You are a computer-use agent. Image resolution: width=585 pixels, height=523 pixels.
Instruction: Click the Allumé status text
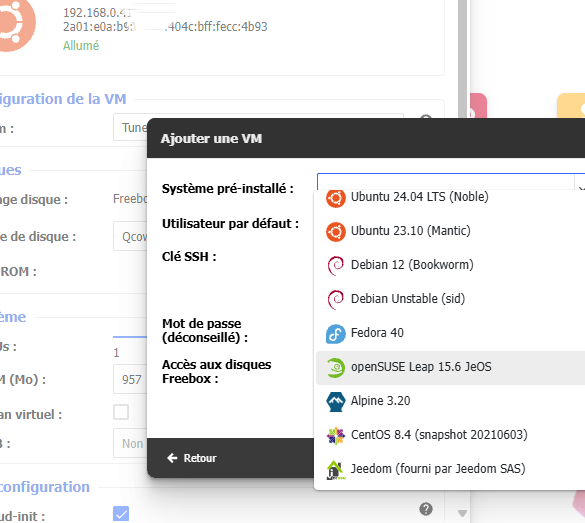tap(81, 46)
